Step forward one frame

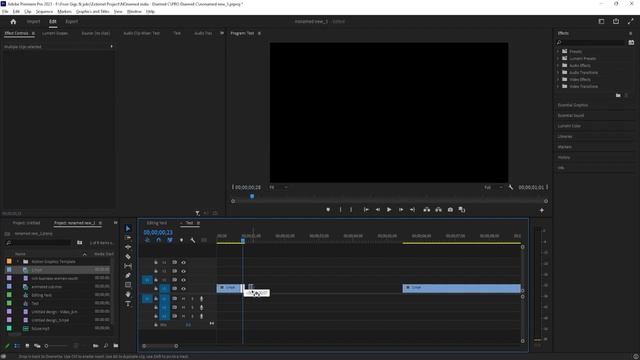point(401,210)
